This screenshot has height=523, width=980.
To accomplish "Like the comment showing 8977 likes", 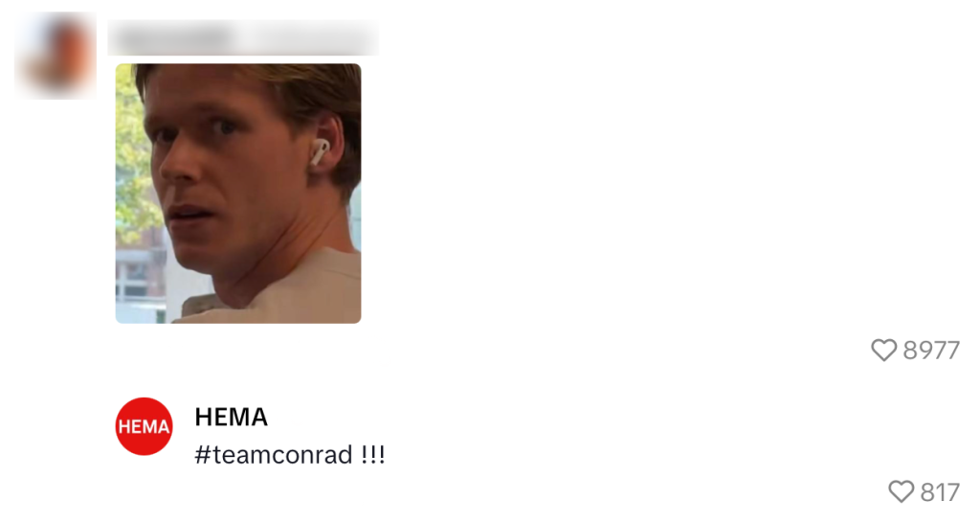I will pos(883,351).
